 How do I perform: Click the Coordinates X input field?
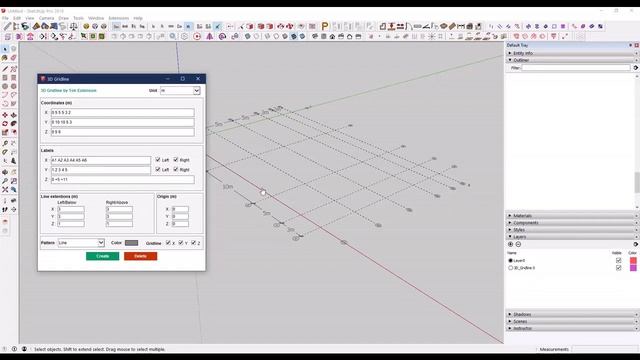pos(122,112)
